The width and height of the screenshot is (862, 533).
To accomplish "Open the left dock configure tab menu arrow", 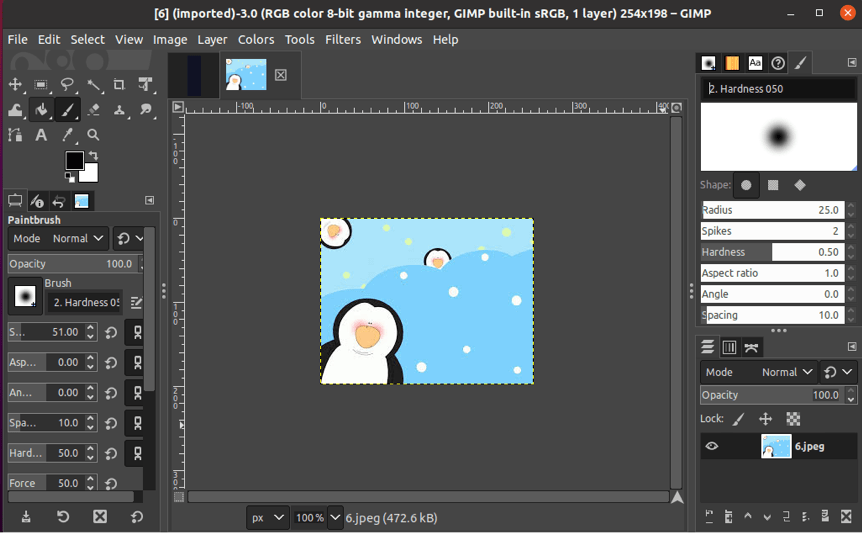I will 150,201.
